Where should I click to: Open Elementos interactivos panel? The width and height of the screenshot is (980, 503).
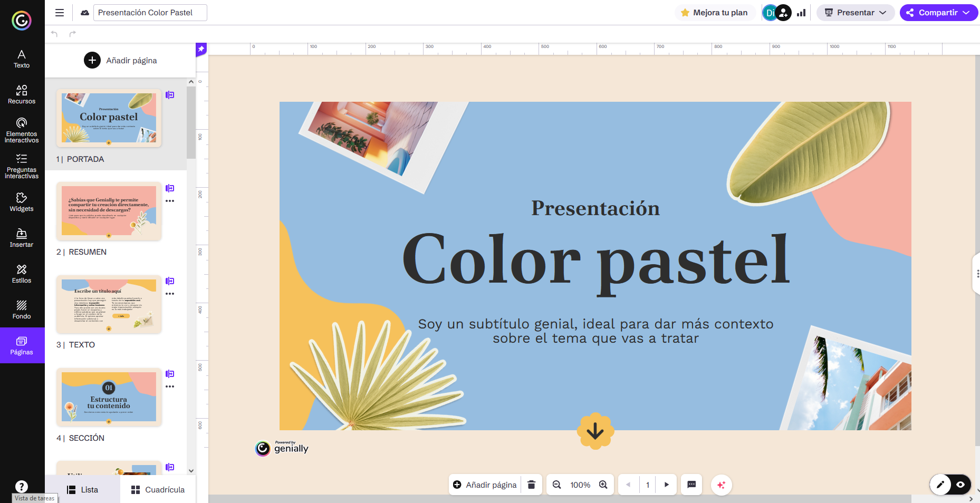click(22, 130)
